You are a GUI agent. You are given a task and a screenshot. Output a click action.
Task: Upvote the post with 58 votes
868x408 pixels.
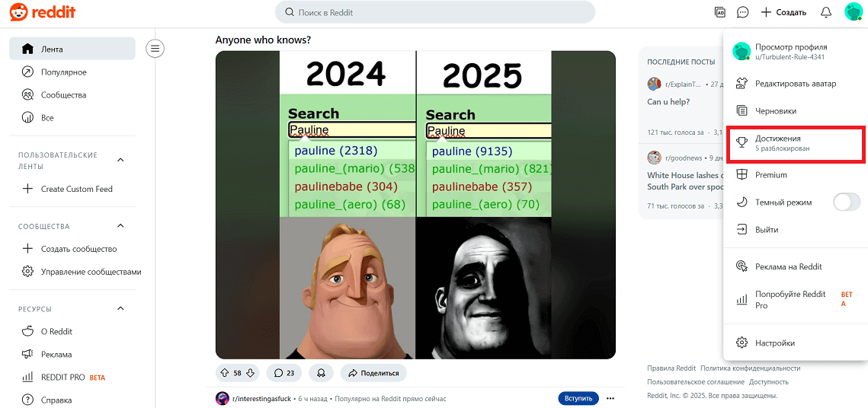225,373
